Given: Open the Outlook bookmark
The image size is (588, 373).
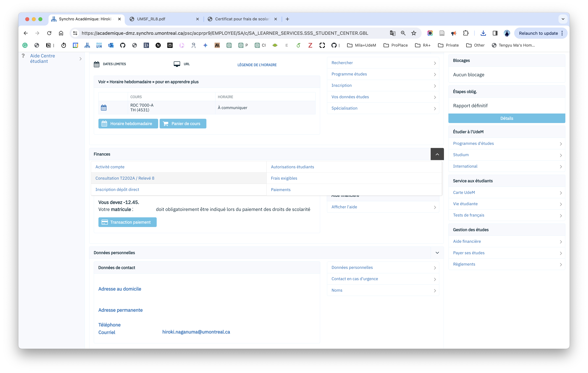Looking at the screenshot, I should (x=111, y=45).
